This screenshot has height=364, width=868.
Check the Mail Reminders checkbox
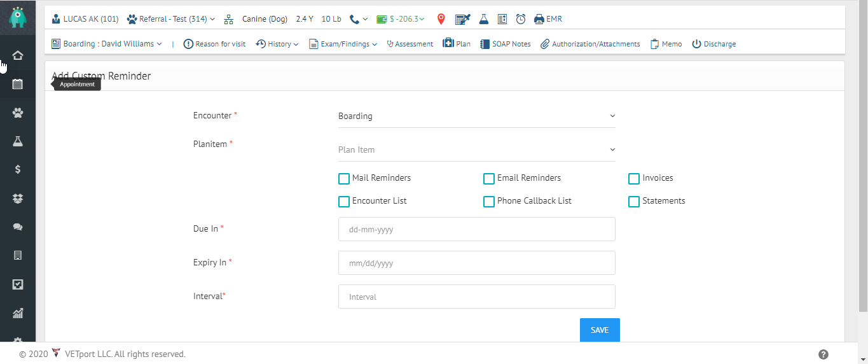click(x=344, y=179)
